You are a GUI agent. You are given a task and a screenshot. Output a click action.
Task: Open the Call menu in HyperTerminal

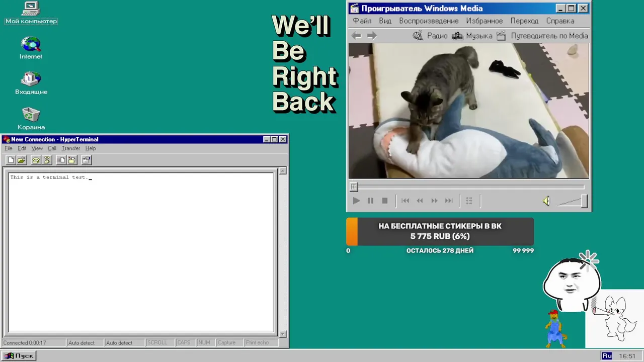click(52, 148)
